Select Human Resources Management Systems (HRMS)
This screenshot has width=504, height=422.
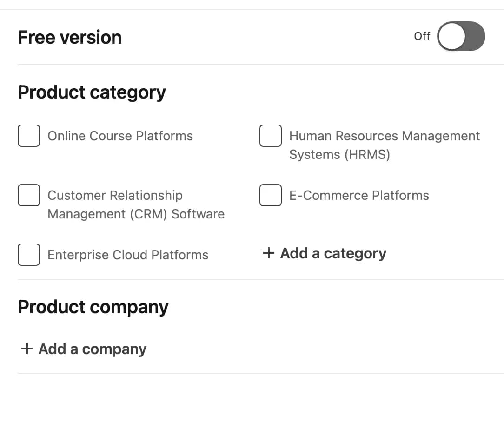tap(271, 136)
